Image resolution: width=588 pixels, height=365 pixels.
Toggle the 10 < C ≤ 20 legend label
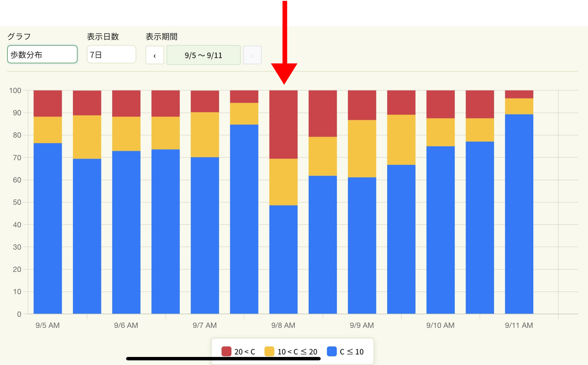297,352
